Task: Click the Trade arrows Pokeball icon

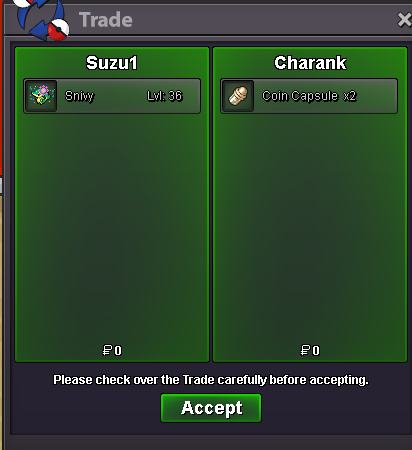Action: click(x=41, y=20)
